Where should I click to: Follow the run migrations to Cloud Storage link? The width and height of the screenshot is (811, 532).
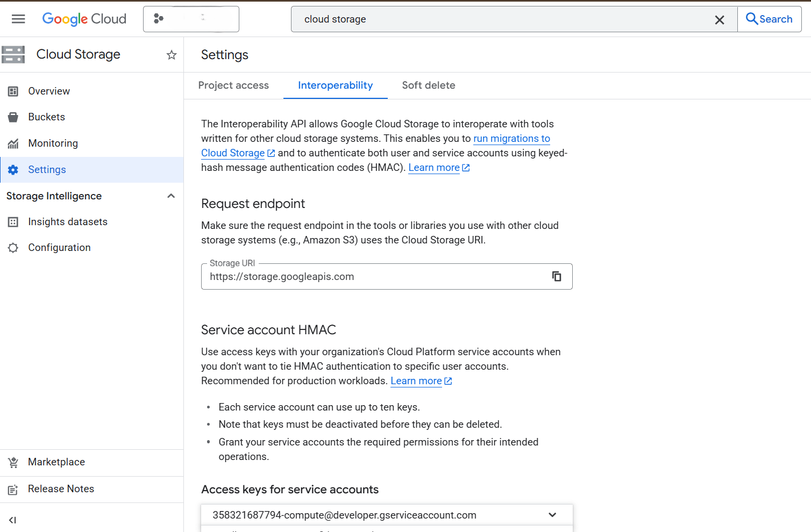(511, 138)
